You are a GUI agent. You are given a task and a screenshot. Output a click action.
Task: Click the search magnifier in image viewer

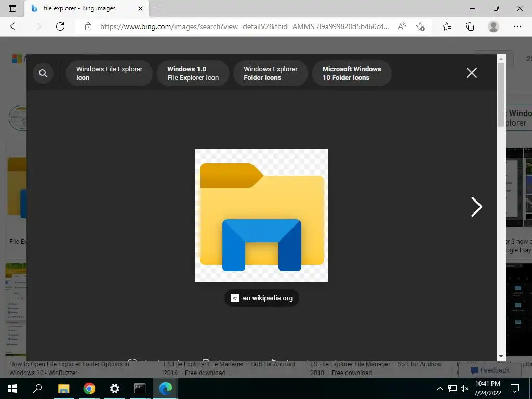coord(43,73)
